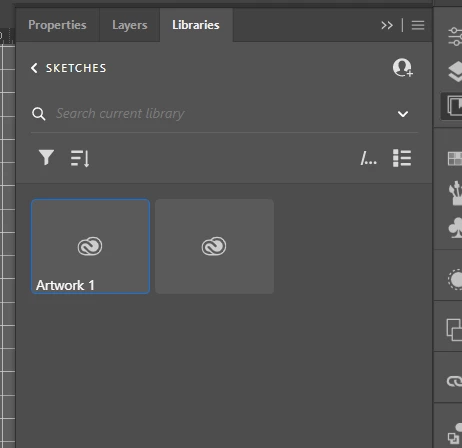The image size is (462, 448).
Task: Click the Artwork 1 label text
Action: click(x=65, y=285)
